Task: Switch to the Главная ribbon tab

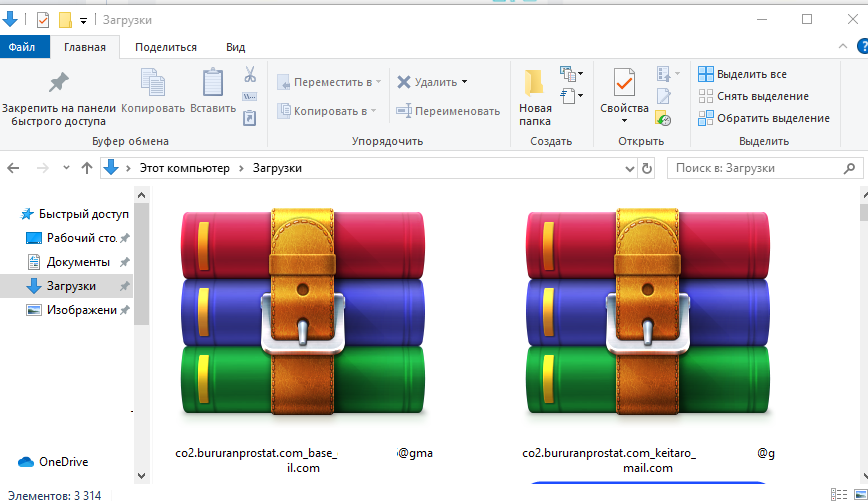Action: tap(85, 47)
